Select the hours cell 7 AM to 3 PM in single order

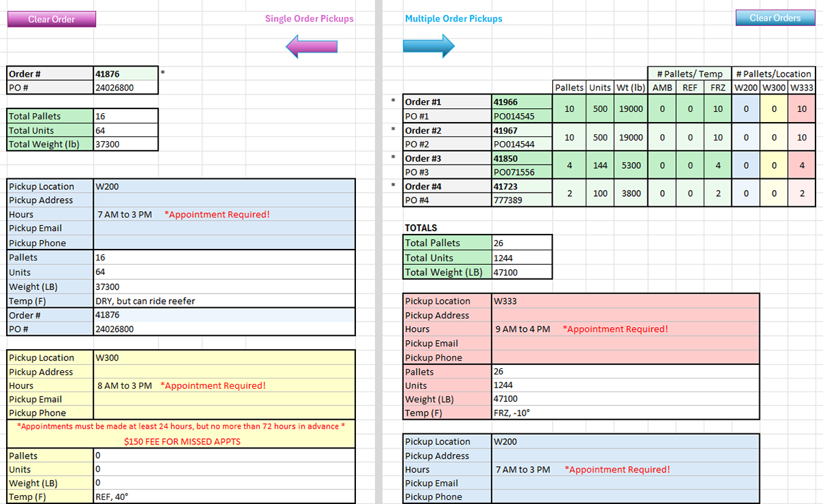point(224,215)
